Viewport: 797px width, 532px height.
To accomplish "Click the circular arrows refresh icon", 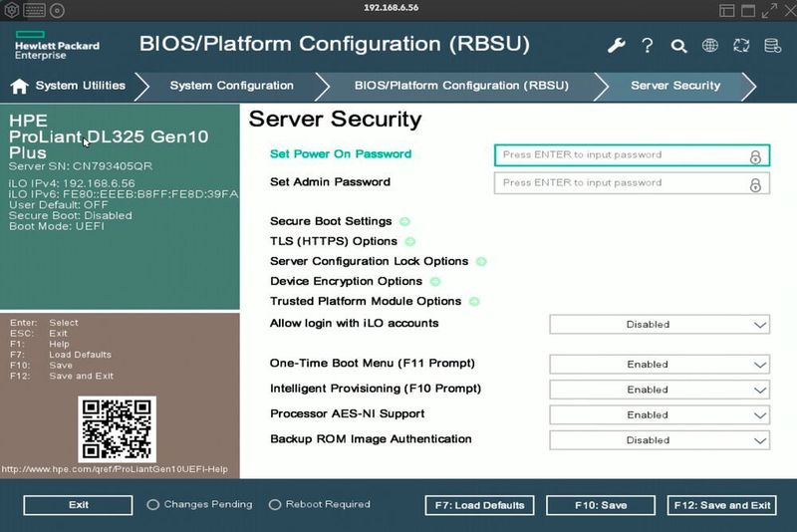I will coord(741,45).
